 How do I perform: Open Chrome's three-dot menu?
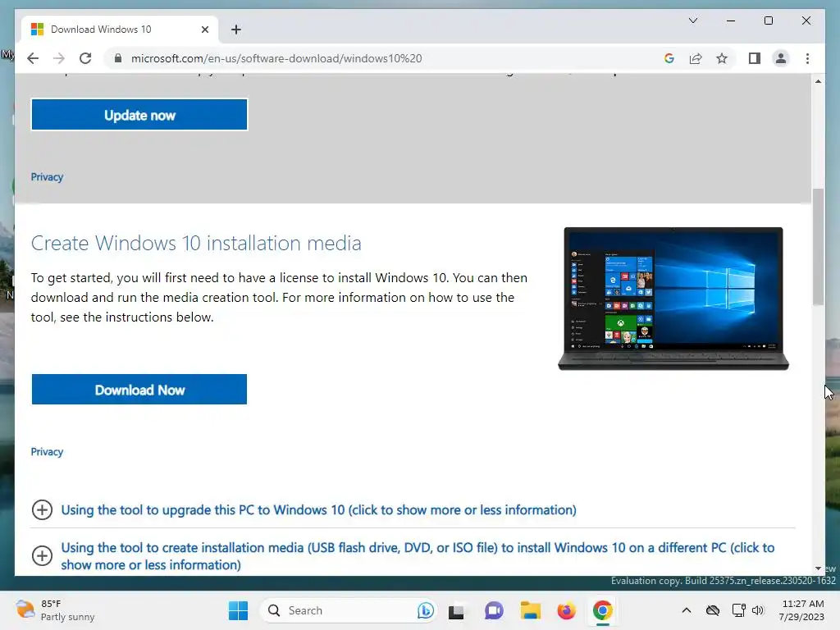coord(807,58)
